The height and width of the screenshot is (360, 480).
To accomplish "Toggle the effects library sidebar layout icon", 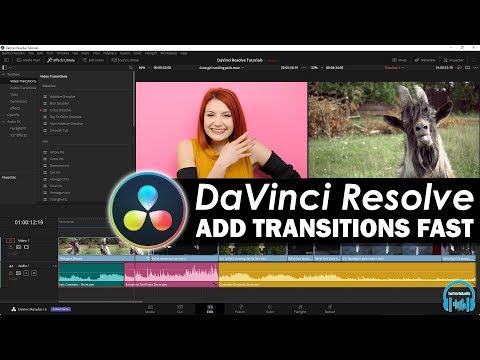I will pos(4,68).
